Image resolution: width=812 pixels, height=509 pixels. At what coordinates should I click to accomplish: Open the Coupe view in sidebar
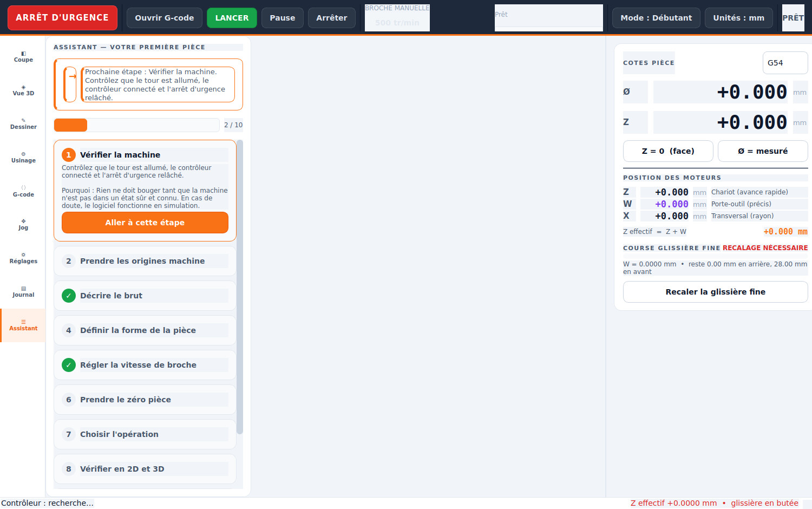pyautogui.click(x=23, y=57)
